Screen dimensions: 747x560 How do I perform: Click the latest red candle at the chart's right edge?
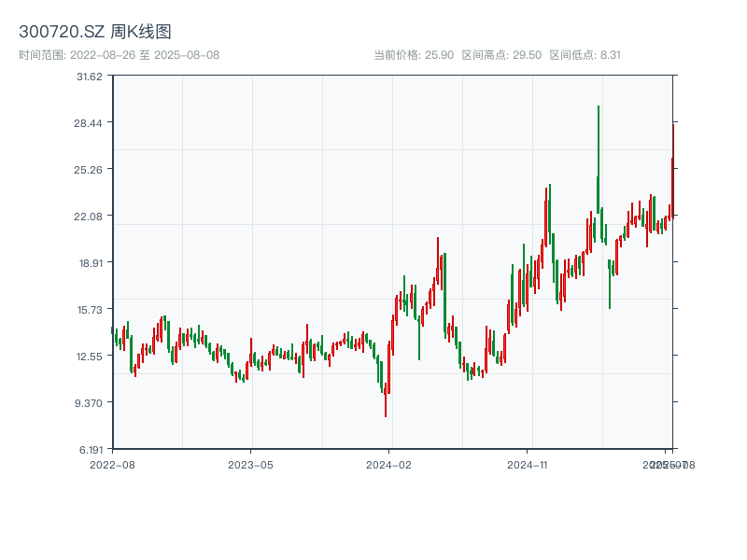pos(673,170)
